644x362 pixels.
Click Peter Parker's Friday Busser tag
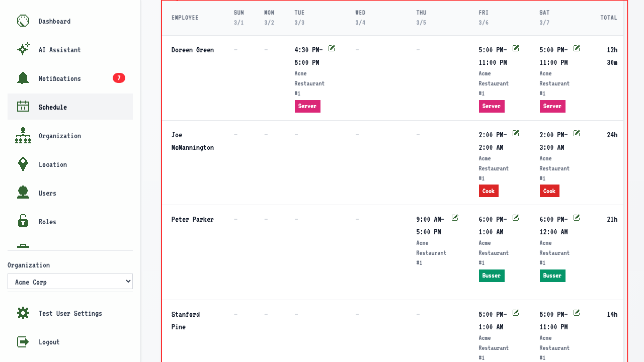492,276
